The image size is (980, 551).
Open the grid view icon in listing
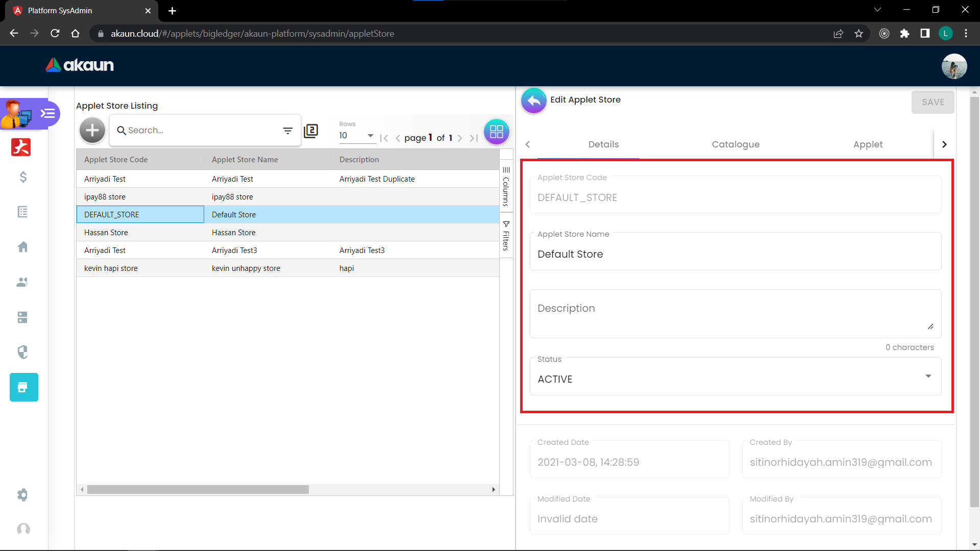496,132
